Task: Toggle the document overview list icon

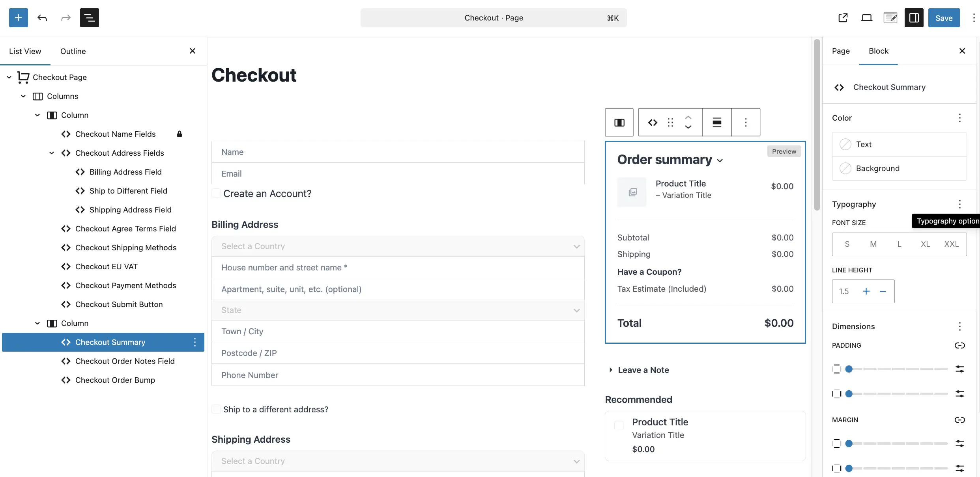Action: point(89,18)
